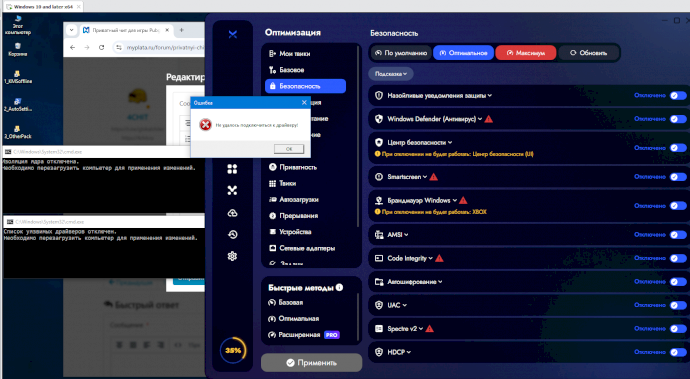Select Расширенная PRO quick method
The height and width of the screenshot is (379, 690).
tap(304, 335)
